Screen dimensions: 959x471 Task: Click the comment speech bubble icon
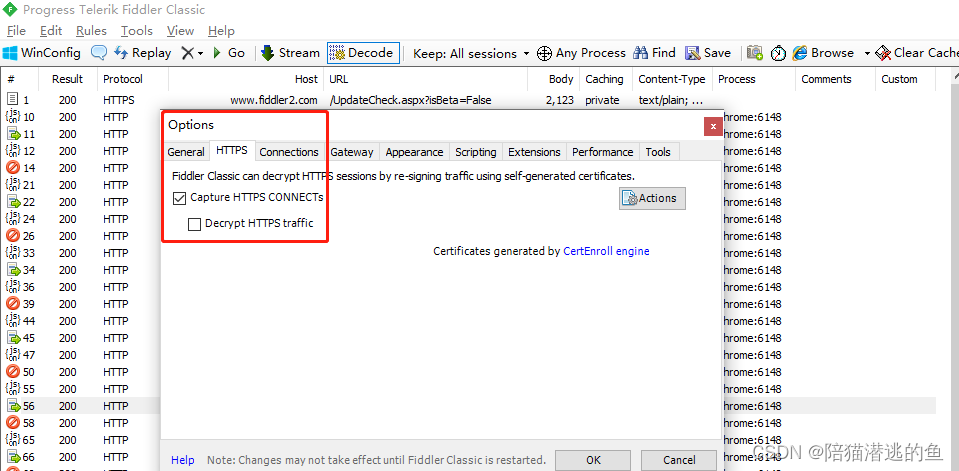(x=98, y=53)
